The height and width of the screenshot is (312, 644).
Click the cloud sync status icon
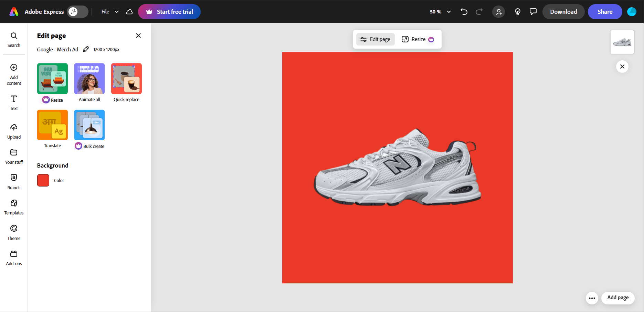pyautogui.click(x=129, y=12)
